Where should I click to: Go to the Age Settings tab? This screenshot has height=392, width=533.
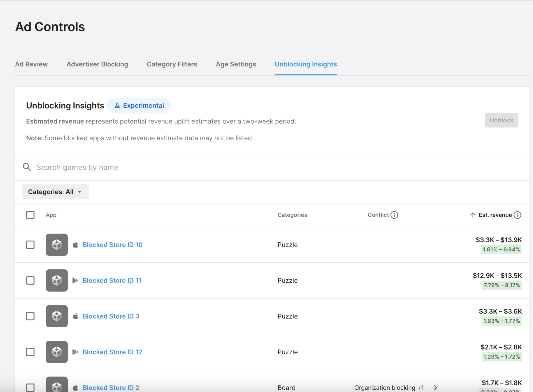click(x=236, y=64)
